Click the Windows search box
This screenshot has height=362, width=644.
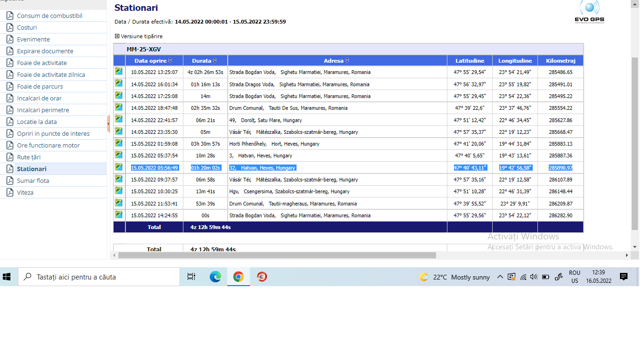(x=99, y=277)
